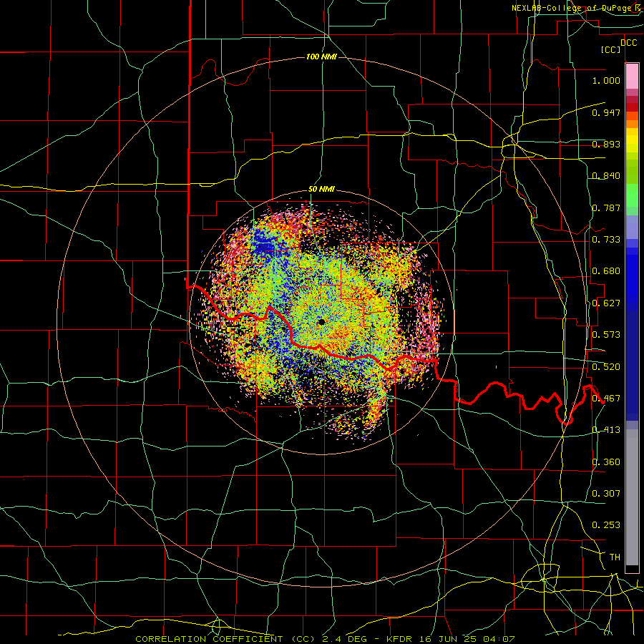Click the "[CC]" legend unit label

(611, 49)
